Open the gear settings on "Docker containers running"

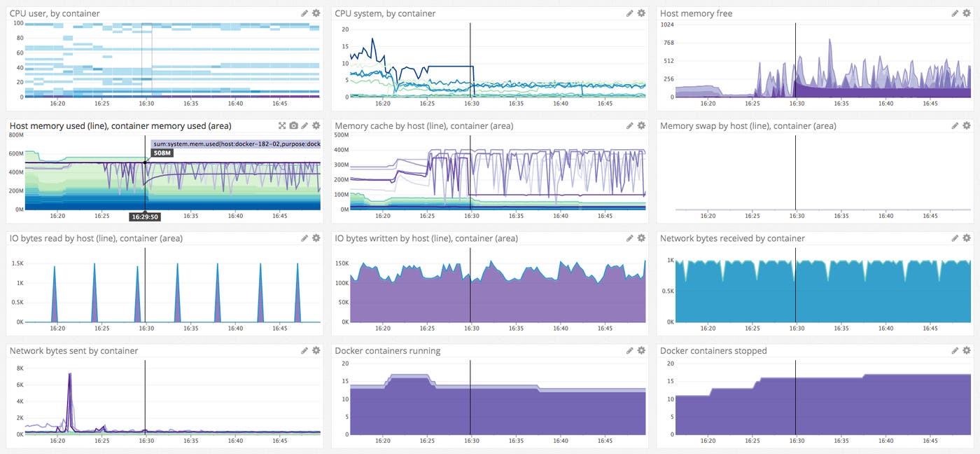640,350
